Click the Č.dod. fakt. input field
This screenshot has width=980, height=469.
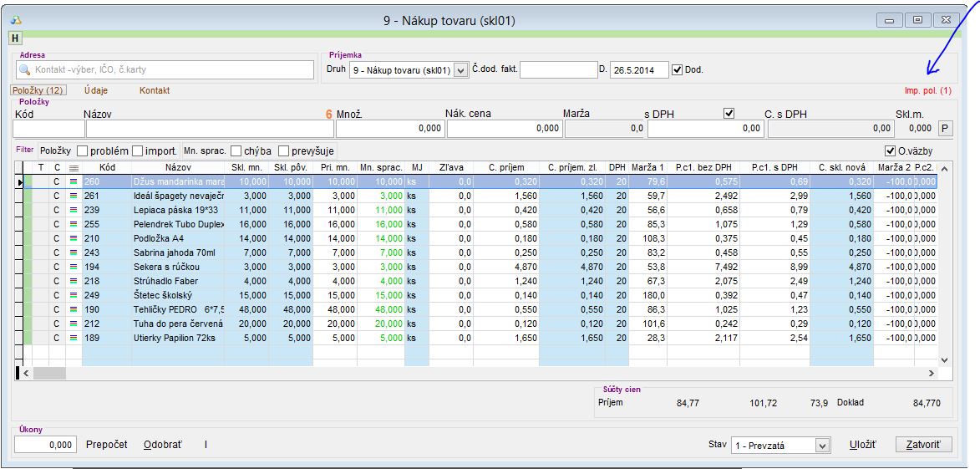pos(557,70)
